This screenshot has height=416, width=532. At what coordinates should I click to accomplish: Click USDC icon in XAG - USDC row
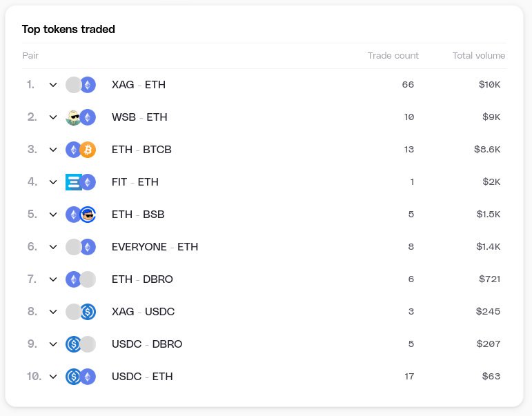(88, 312)
